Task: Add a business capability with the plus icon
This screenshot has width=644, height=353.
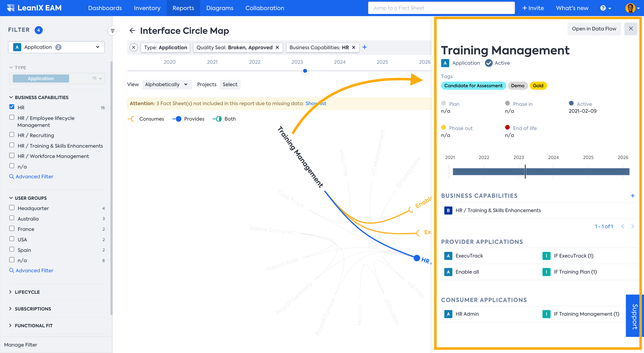Action: 632,196
